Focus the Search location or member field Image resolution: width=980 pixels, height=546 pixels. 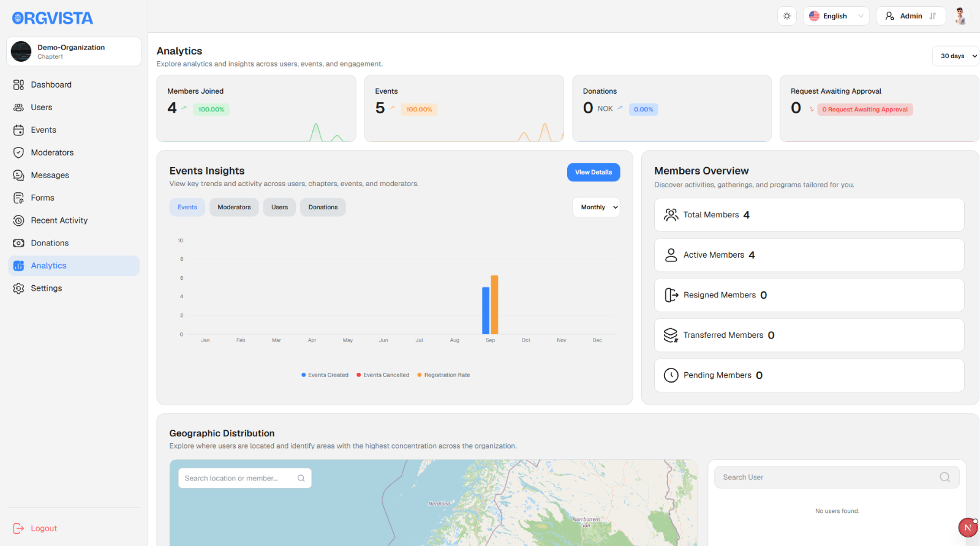245,478
